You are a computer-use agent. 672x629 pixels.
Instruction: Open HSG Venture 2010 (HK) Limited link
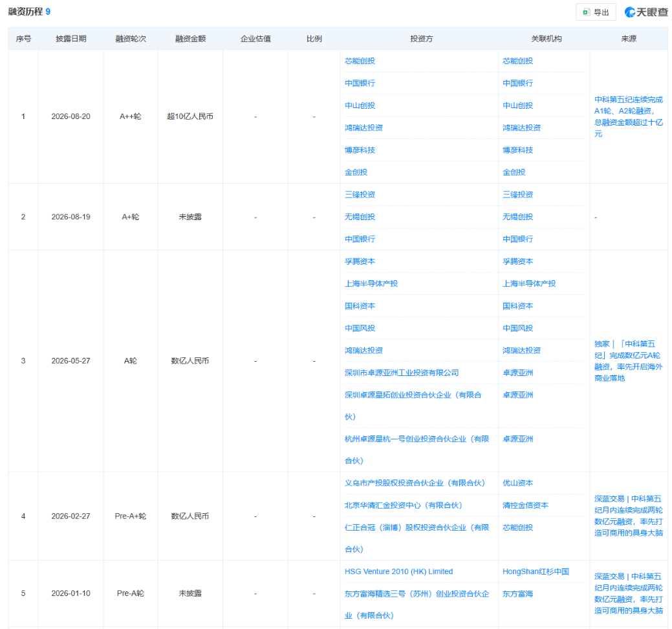point(398,571)
